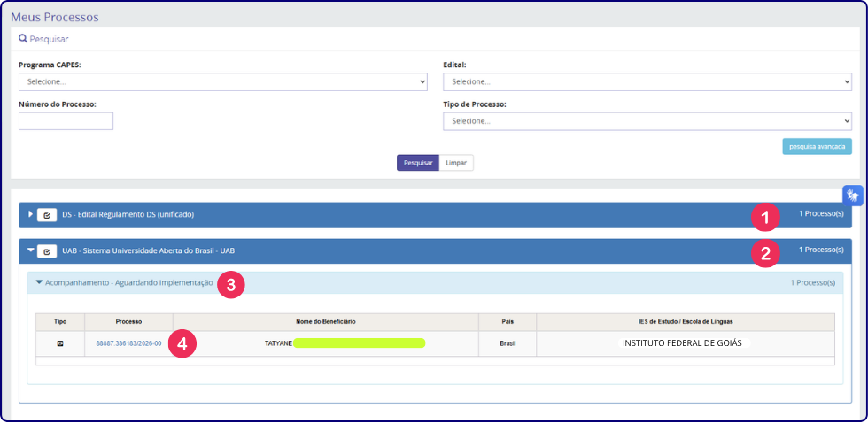
Task: Open the Tipo de Processo dropdown
Action: [647, 121]
